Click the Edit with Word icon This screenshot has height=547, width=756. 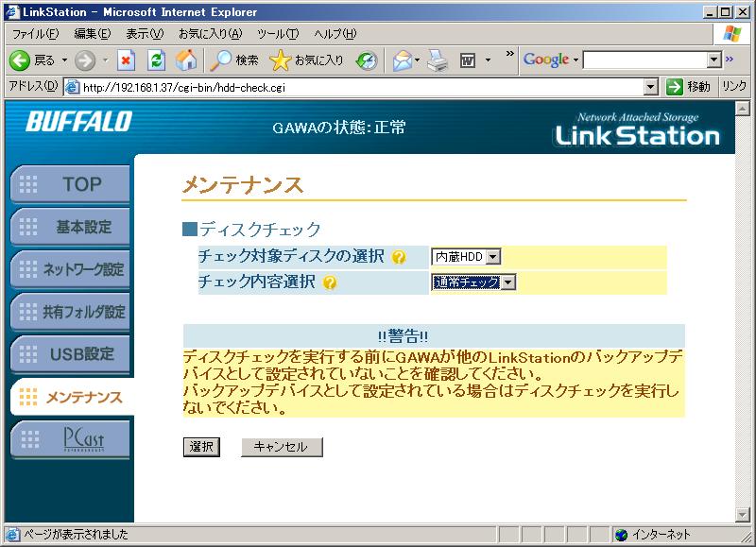tap(467, 60)
